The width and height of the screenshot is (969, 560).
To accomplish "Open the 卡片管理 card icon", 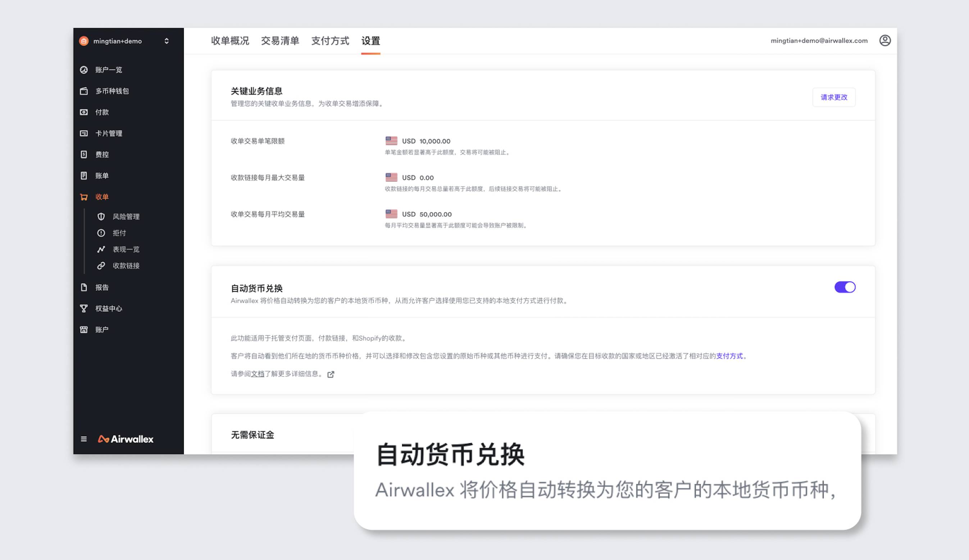I will point(84,133).
